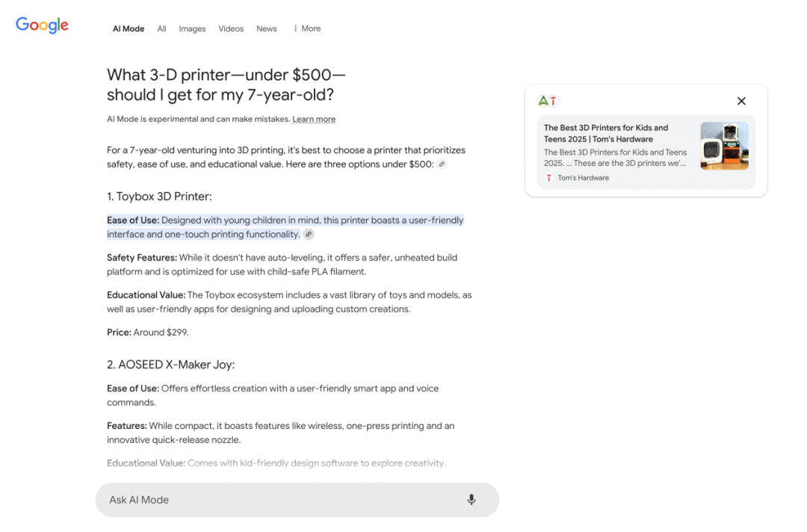Click the Tom's Hardware source label
The height and width of the screenshot is (532, 807).
583,178
